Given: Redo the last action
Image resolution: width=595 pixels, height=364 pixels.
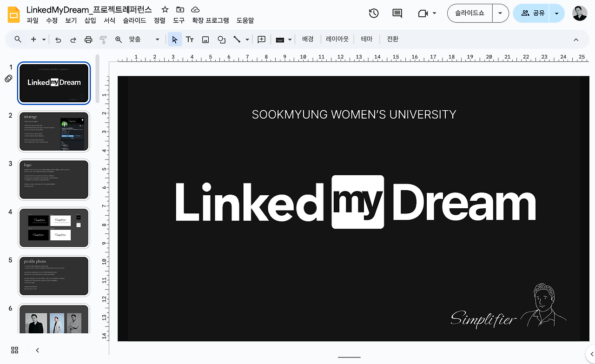Looking at the screenshot, I should [73, 40].
